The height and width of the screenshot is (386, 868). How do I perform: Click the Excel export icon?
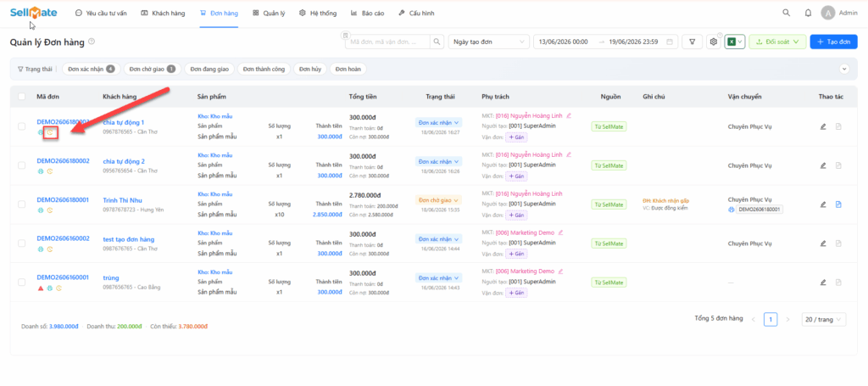(x=732, y=42)
